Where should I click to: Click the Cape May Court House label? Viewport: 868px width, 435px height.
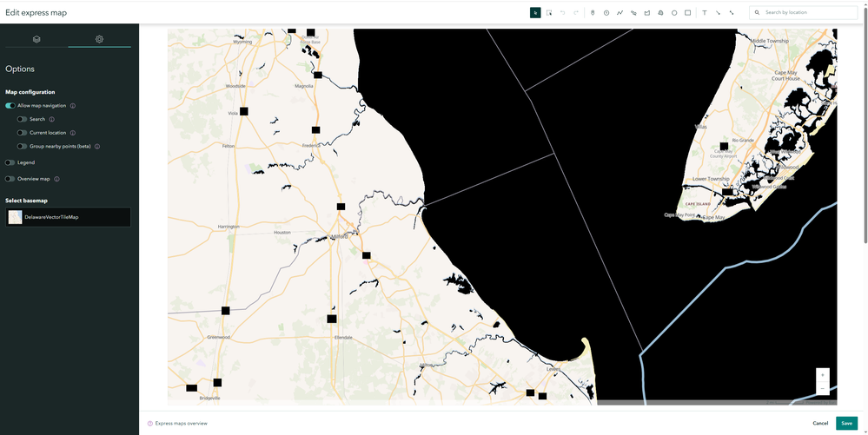point(786,76)
